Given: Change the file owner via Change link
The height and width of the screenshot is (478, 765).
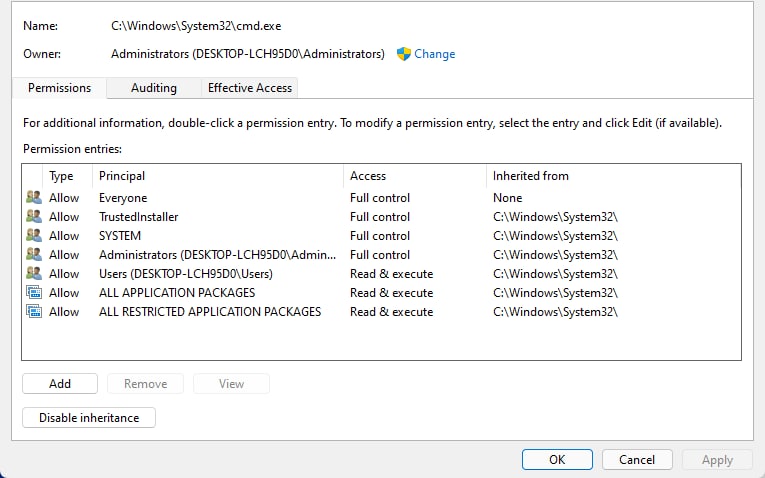Looking at the screenshot, I should tap(434, 54).
